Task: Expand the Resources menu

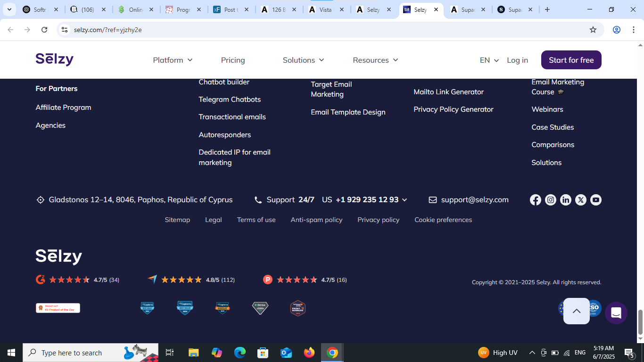Action: point(376,60)
